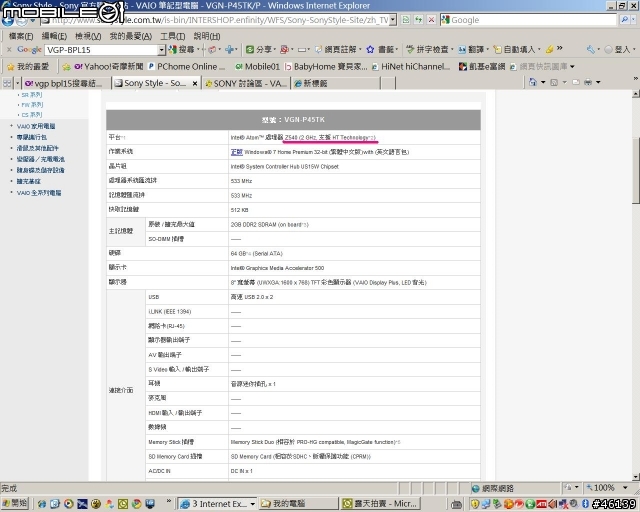Viewport: 640px width, 512px height.
Task: Open Mobile01 favorite link
Action: pyautogui.click(x=258, y=67)
